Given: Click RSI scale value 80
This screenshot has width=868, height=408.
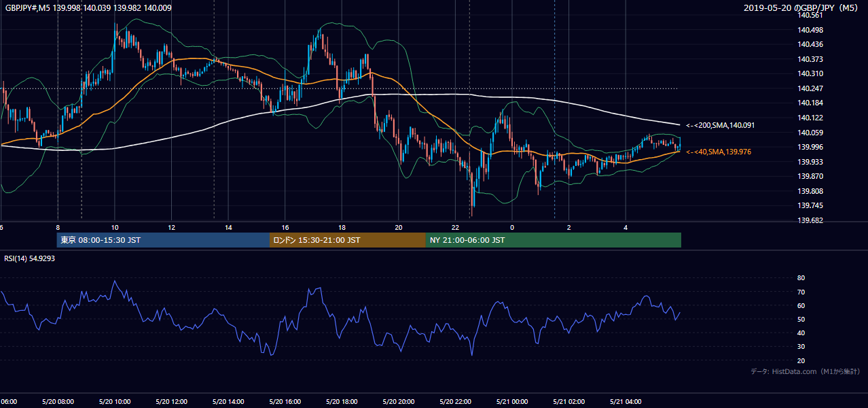Looking at the screenshot, I should (801, 278).
